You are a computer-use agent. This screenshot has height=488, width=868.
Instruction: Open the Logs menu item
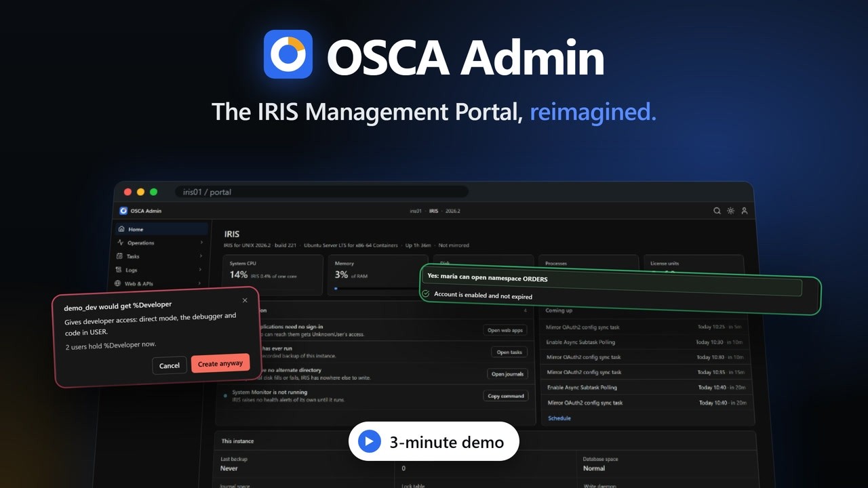click(x=159, y=270)
